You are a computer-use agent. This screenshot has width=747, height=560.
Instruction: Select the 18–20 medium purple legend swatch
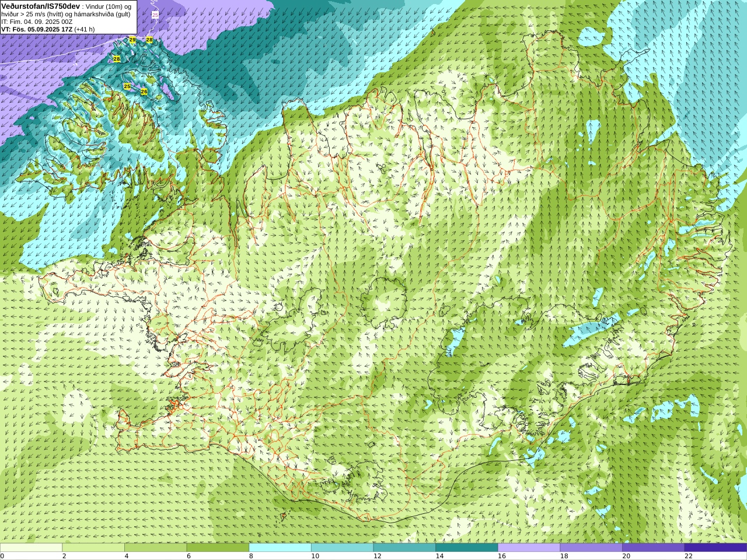coord(591,548)
